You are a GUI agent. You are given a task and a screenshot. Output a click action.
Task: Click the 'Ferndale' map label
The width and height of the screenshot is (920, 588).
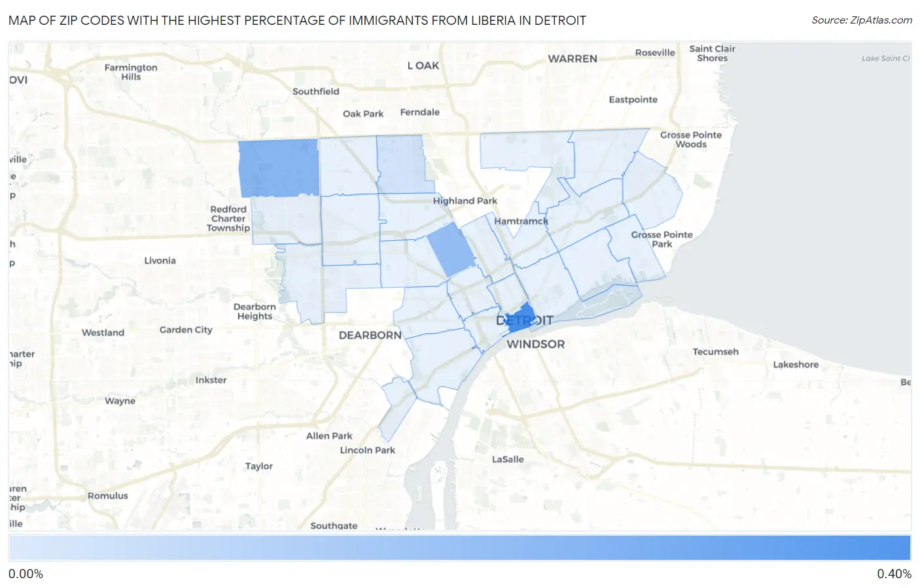coord(419,112)
